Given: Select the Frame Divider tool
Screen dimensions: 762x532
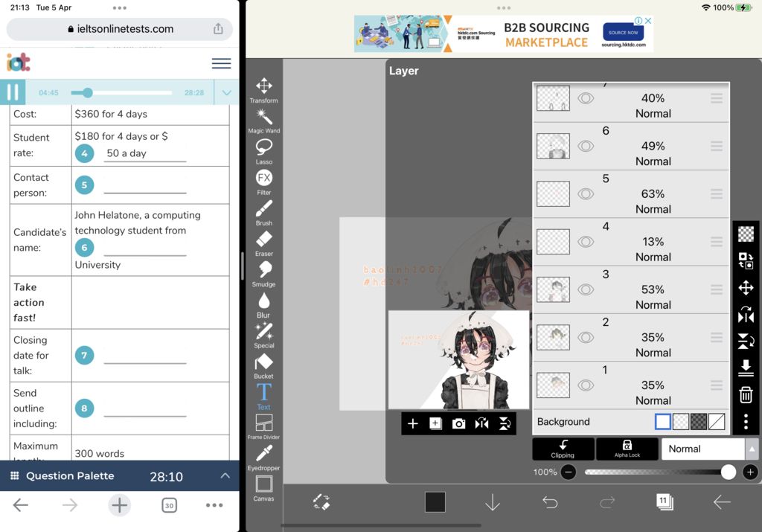Looking at the screenshot, I should (x=264, y=426).
